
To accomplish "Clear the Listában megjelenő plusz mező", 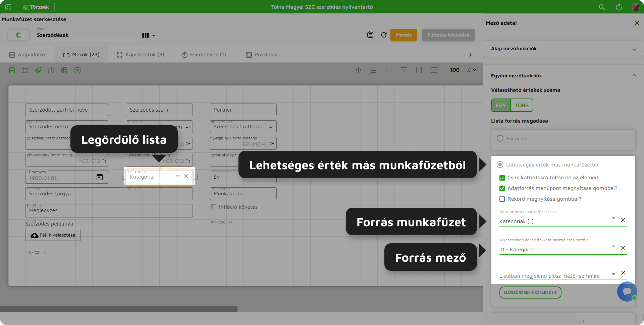I will 623,273.
